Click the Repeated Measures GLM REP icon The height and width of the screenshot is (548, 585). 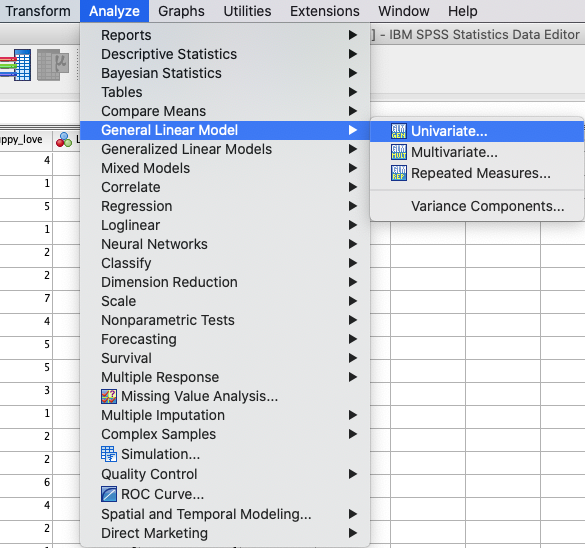coord(399,173)
